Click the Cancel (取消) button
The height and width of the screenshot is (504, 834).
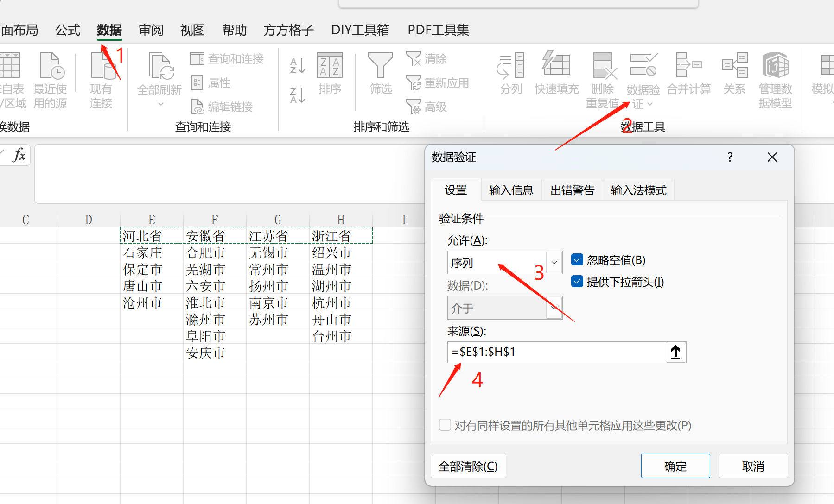753,466
